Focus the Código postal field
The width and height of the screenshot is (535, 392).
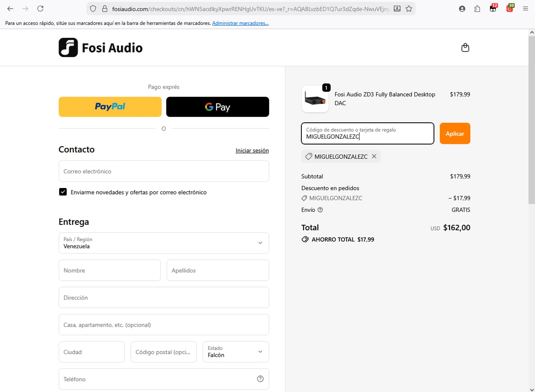164,352
